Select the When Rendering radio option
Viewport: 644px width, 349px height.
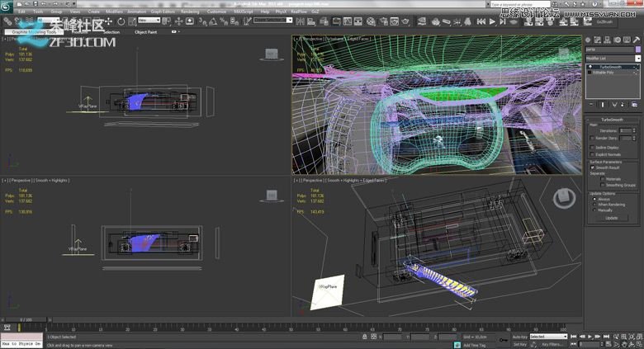(593, 205)
